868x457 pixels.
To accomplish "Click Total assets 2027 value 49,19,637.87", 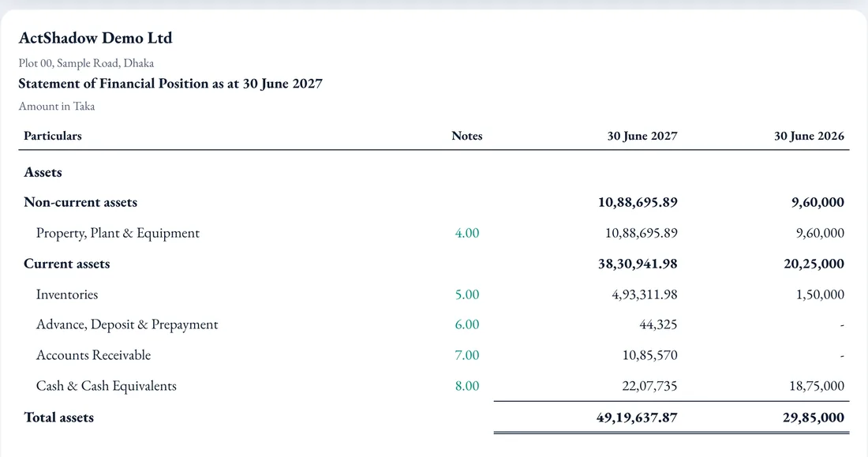I will click(637, 418).
